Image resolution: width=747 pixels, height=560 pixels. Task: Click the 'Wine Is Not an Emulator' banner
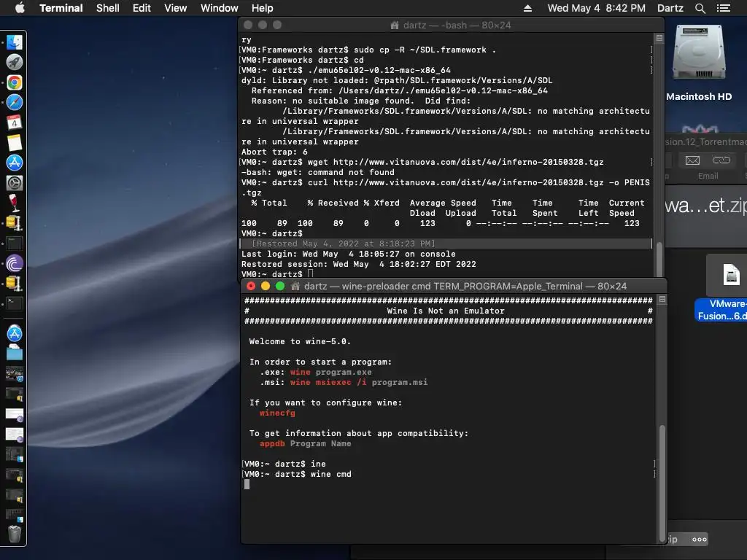tap(446, 311)
